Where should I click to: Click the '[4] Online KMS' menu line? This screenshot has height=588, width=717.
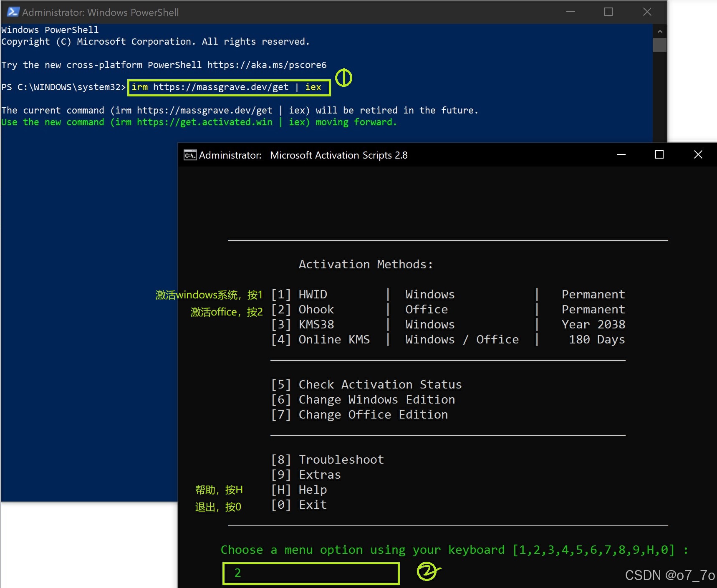pyautogui.click(x=448, y=339)
